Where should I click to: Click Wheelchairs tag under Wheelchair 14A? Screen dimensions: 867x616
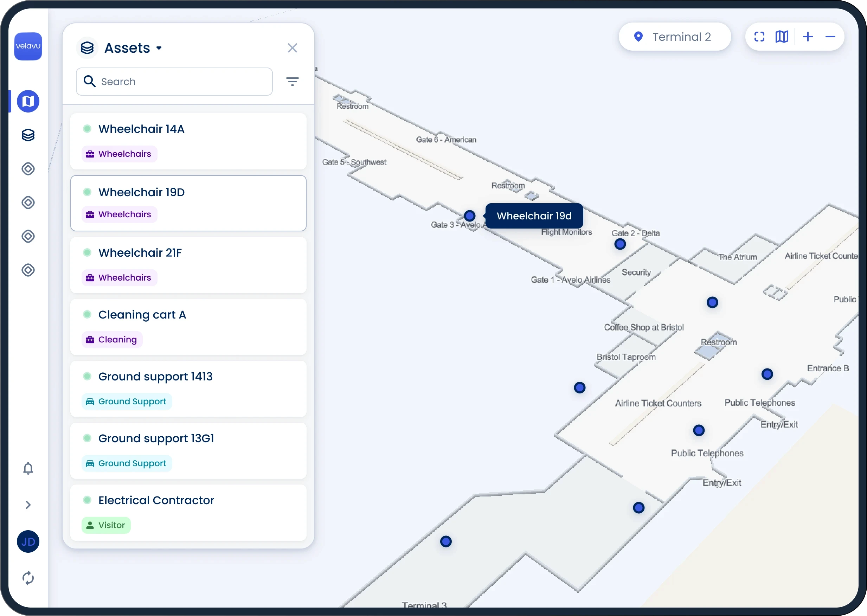120,154
